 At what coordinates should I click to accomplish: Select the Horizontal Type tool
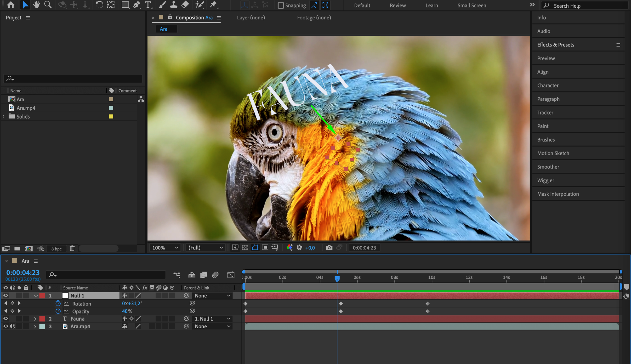point(148,5)
